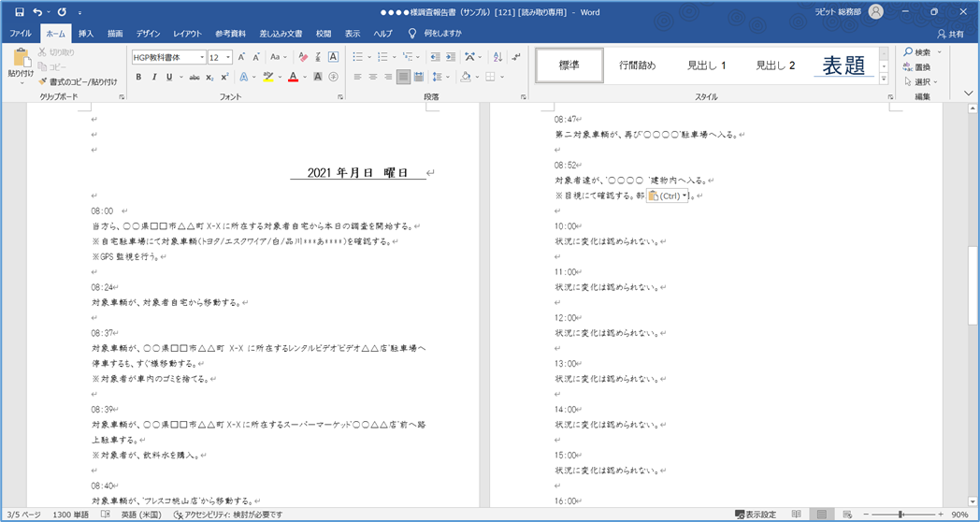Click the bulleted list icon
980x522 pixels.
(357, 57)
